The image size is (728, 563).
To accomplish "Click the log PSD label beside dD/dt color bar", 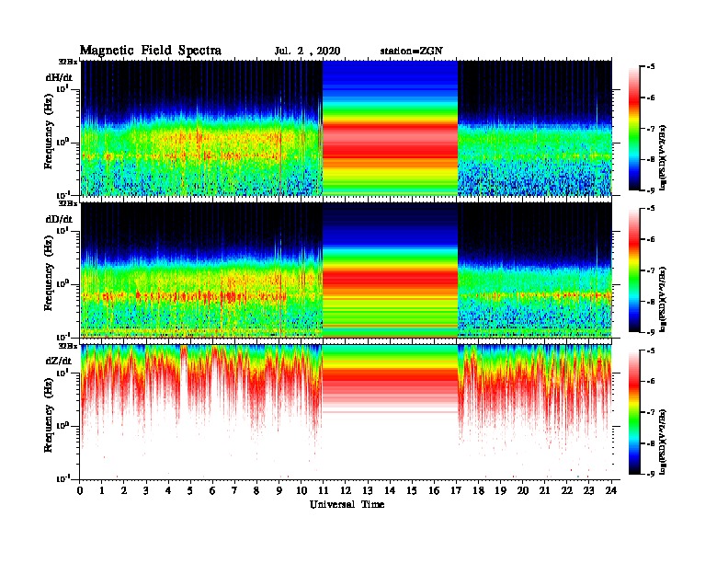I will (663, 299).
